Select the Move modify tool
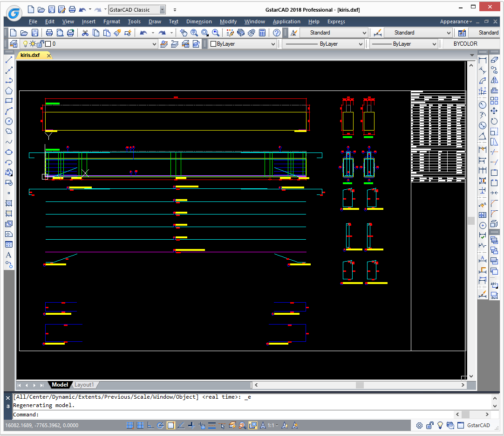The image size is (504, 436). click(494, 111)
